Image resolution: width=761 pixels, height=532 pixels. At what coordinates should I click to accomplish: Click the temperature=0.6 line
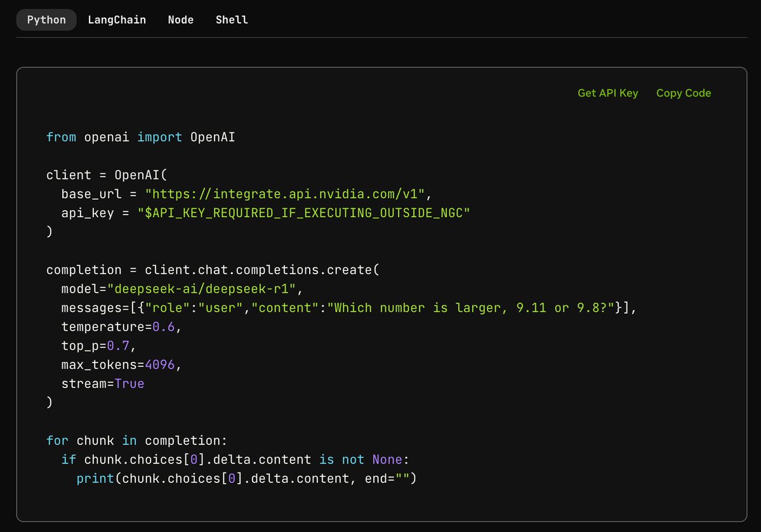(x=121, y=326)
